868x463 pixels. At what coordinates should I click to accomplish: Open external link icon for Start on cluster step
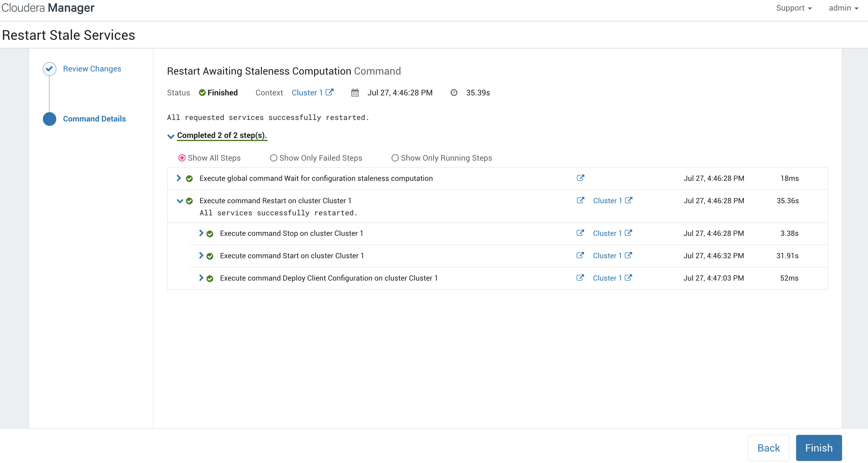pos(580,255)
